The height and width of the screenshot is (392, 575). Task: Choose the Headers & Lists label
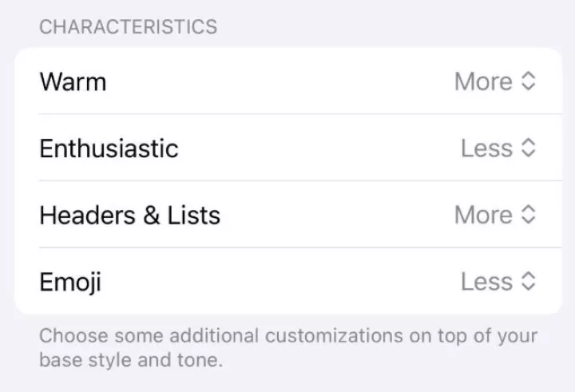click(x=129, y=215)
